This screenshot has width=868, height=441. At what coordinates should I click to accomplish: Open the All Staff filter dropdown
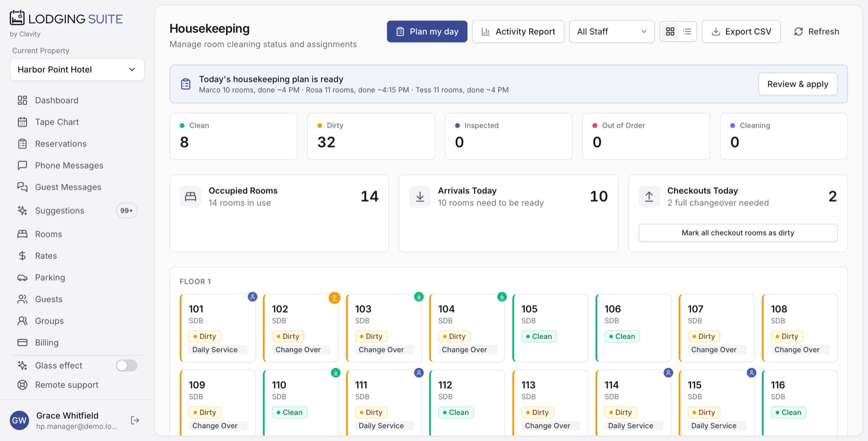pos(611,31)
